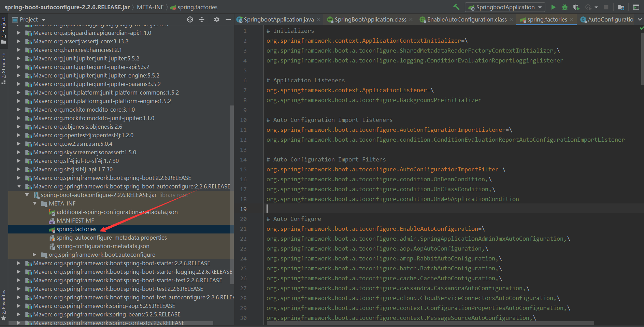Collapse all nodes in Project panel
644x327 pixels.
tap(202, 19)
